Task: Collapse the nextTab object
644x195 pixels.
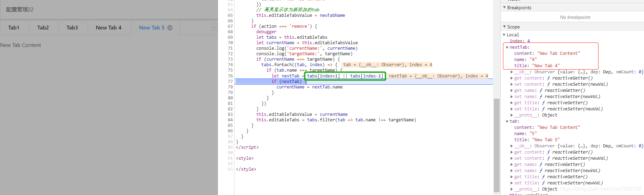Action: point(507,47)
